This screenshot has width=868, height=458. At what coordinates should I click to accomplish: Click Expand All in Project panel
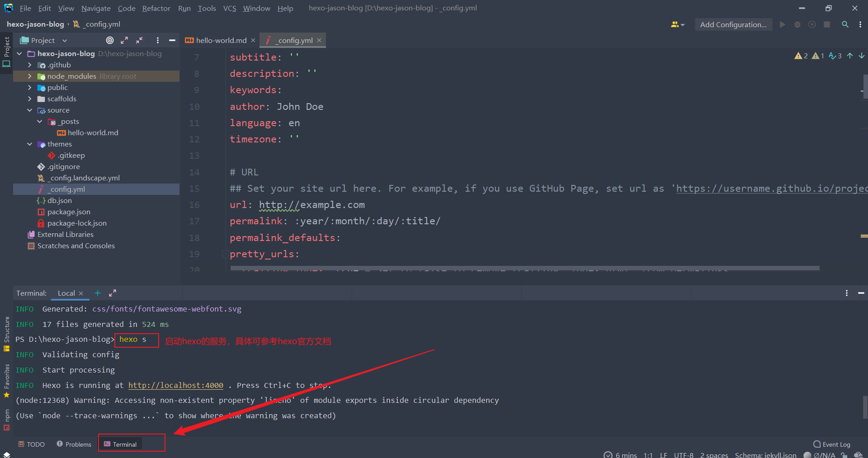[x=124, y=40]
